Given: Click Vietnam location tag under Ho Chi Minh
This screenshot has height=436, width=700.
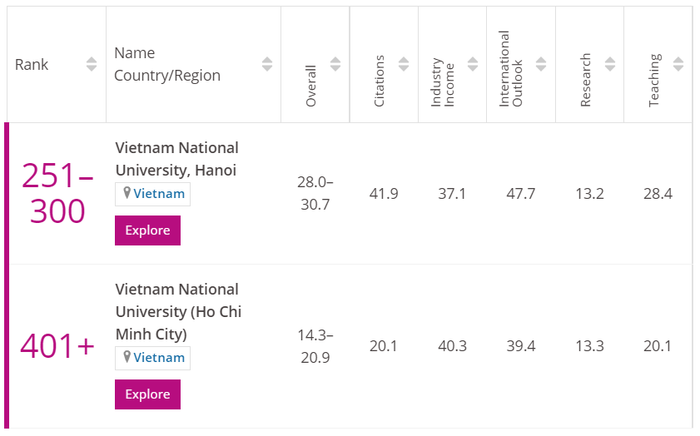Looking at the screenshot, I should coord(153,357).
